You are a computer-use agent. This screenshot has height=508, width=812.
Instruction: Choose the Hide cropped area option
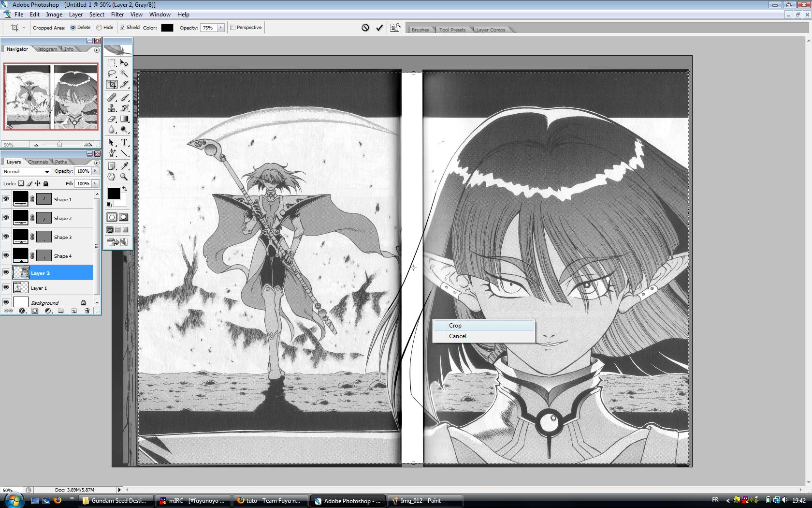click(99, 28)
